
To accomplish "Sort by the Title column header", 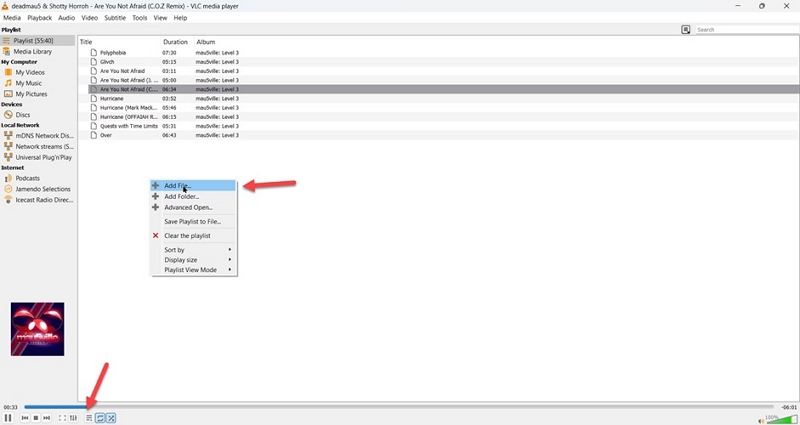I will (x=119, y=42).
